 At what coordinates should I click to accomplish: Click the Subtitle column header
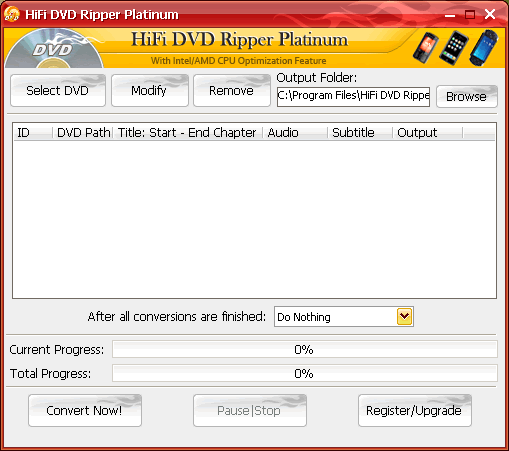[360, 133]
